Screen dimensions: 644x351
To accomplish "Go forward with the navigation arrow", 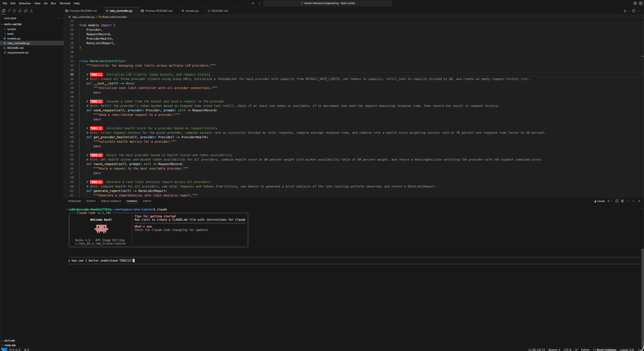I will 259,3.
